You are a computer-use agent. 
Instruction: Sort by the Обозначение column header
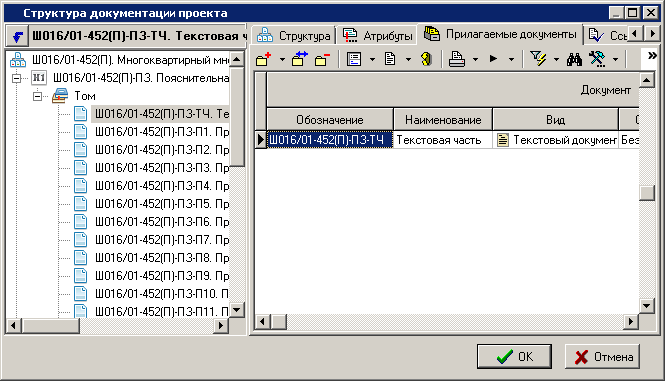330,120
